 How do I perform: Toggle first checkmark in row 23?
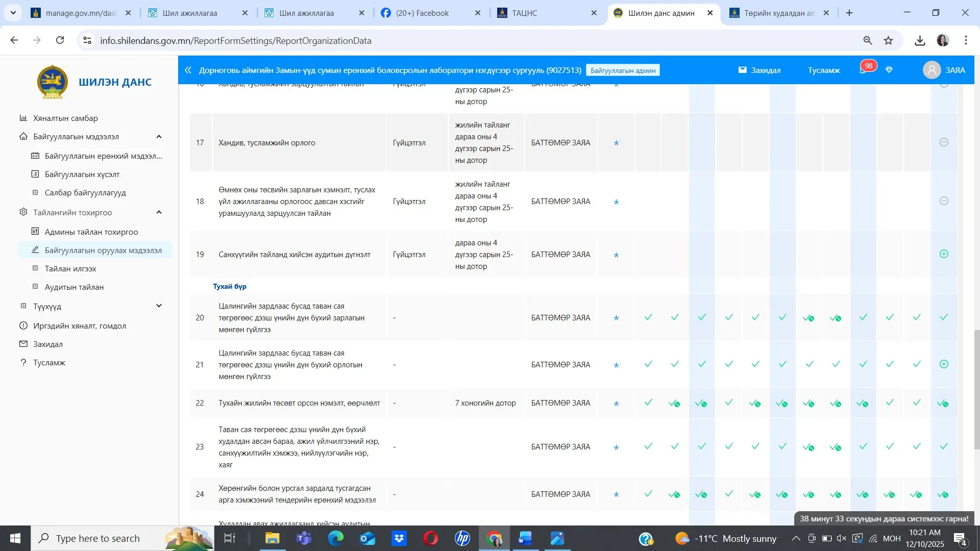648,446
